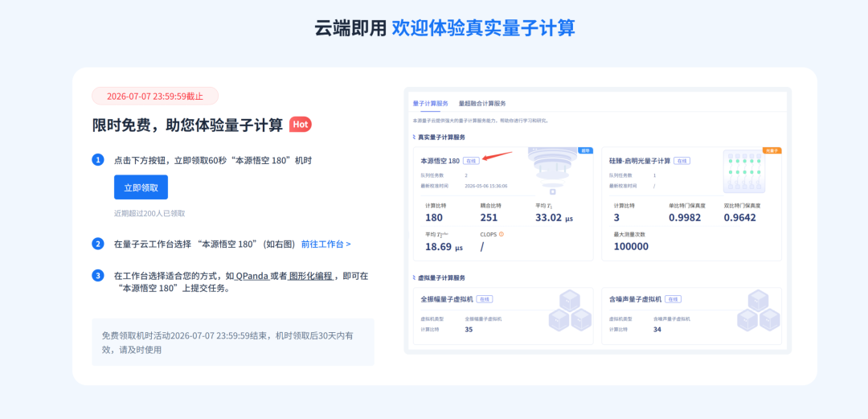
Task: Select the 量子计算服务 tab in preview
Action: pos(430,103)
